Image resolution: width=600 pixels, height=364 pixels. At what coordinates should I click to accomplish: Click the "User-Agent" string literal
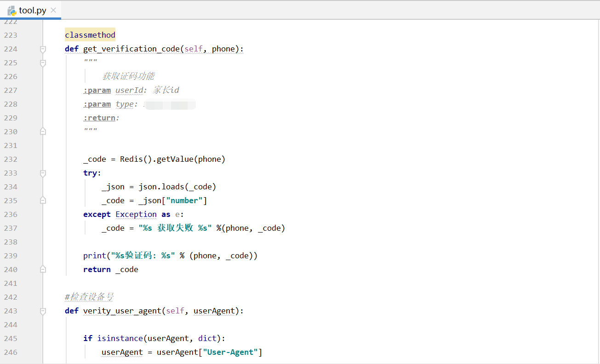click(230, 352)
